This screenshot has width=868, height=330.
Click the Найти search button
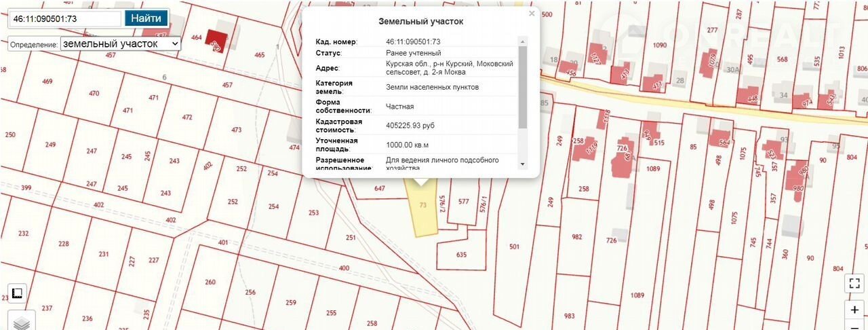(x=146, y=18)
